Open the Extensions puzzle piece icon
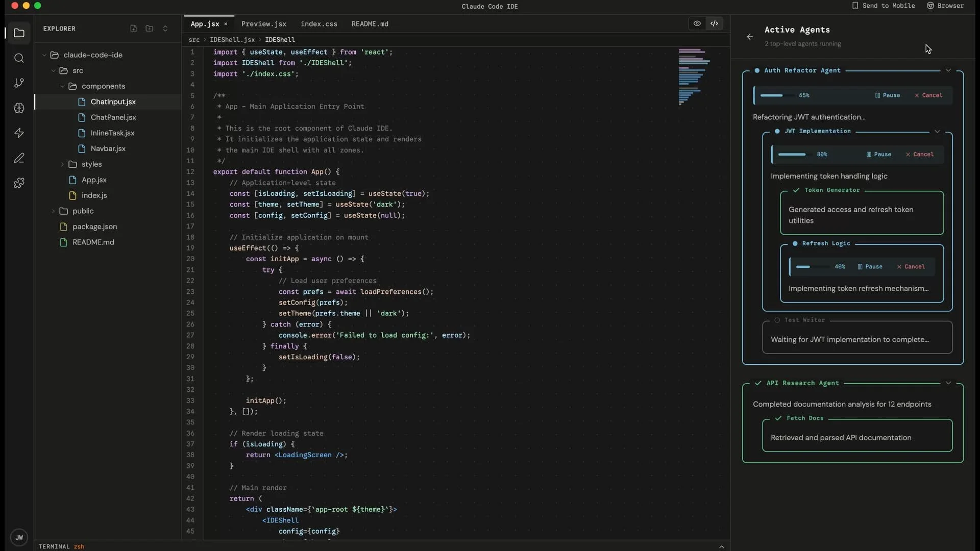Viewport: 980px width, 551px height. click(x=19, y=183)
